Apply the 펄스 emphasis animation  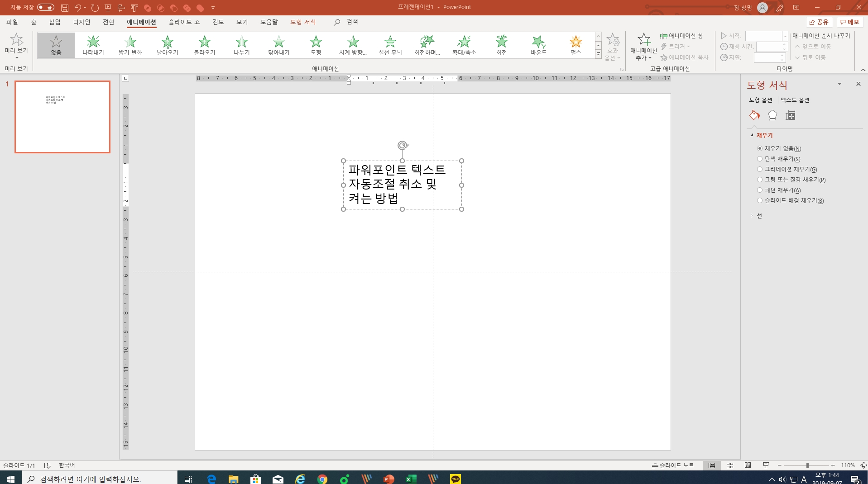click(x=576, y=45)
